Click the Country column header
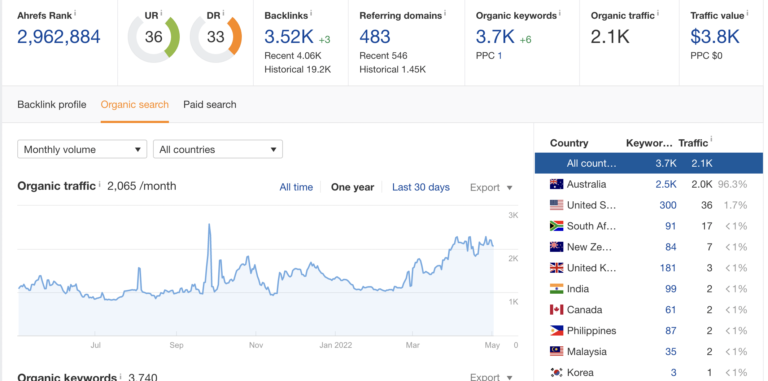 [569, 143]
